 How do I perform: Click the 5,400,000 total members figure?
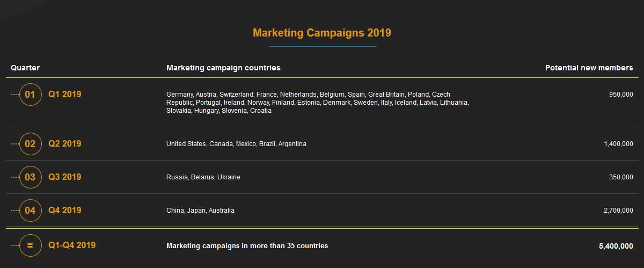(x=616, y=246)
